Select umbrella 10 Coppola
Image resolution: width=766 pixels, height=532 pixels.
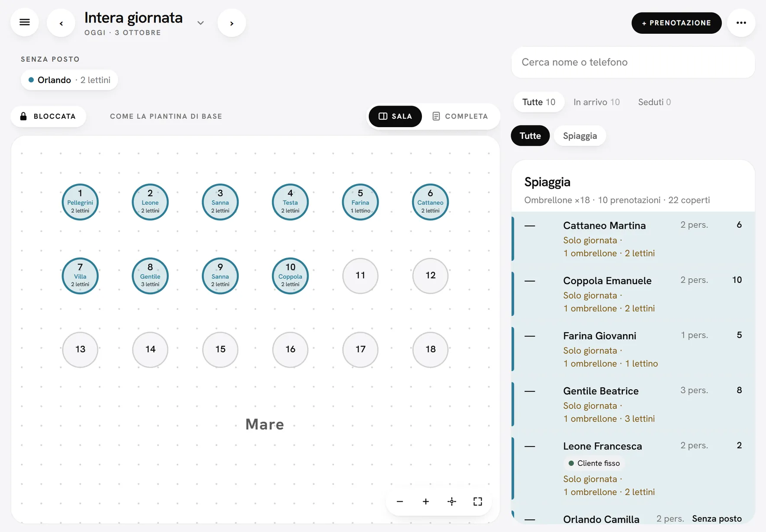[x=290, y=276]
